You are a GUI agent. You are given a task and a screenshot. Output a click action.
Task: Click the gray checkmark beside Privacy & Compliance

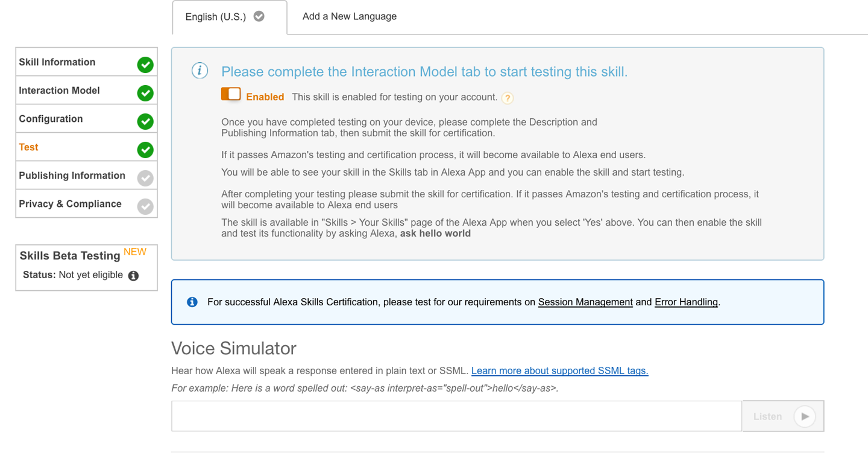point(145,206)
